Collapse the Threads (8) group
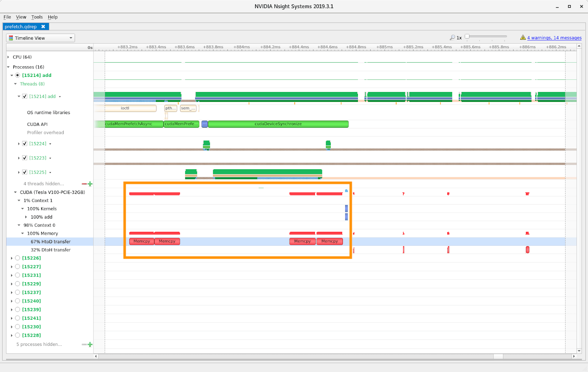 pyautogui.click(x=15, y=84)
